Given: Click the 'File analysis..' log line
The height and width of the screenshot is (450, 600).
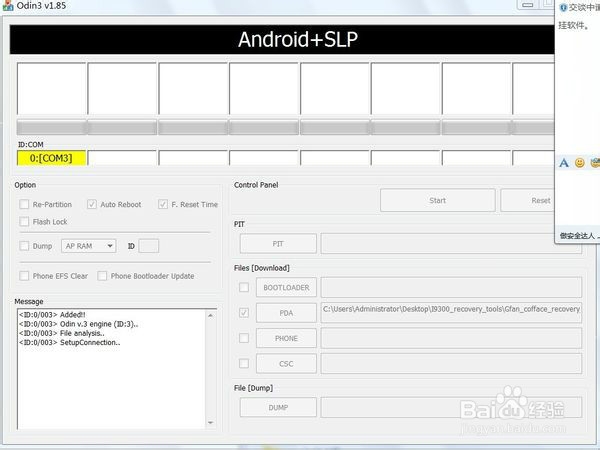Looking at the screenshot, I should pos(62,333).
